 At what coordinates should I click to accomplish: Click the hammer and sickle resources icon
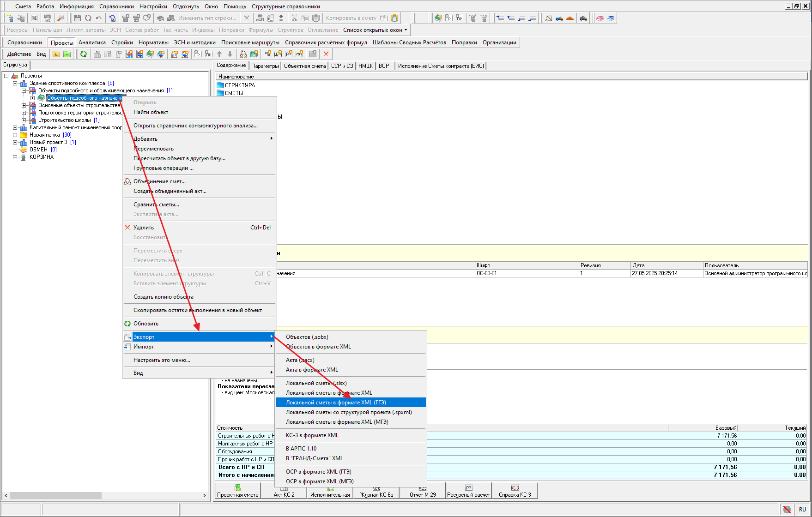coord(549,18)
